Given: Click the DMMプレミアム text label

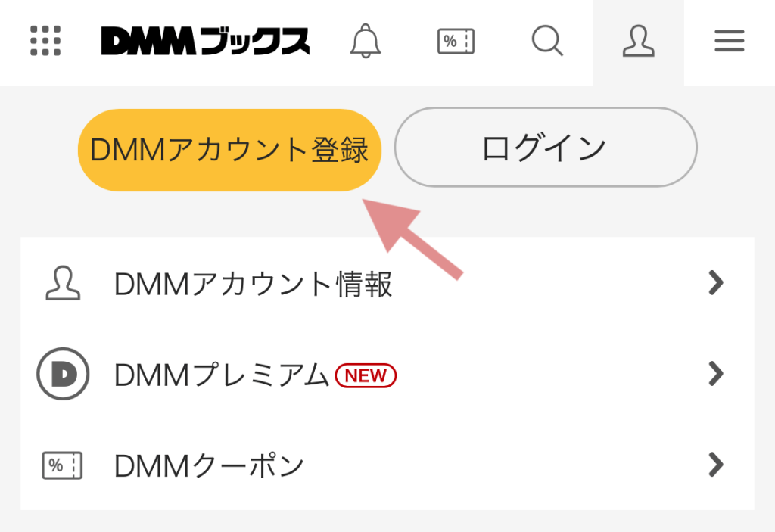Looking at the screenshot, I should (x=222, y=375).
